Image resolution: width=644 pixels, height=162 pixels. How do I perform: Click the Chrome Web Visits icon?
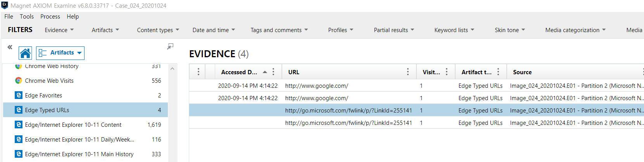coord(18,80)
